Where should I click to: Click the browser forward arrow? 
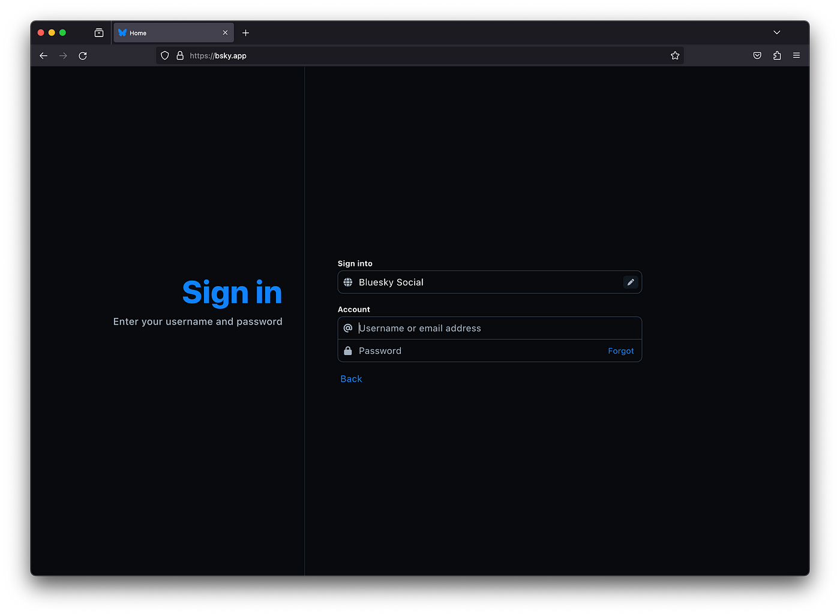[63, 56]
